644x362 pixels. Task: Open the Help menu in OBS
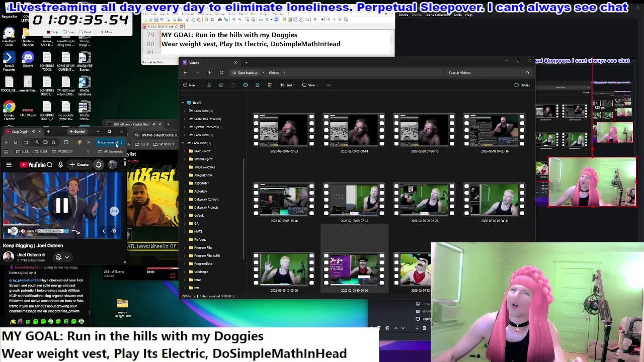[x=469, y=15]
